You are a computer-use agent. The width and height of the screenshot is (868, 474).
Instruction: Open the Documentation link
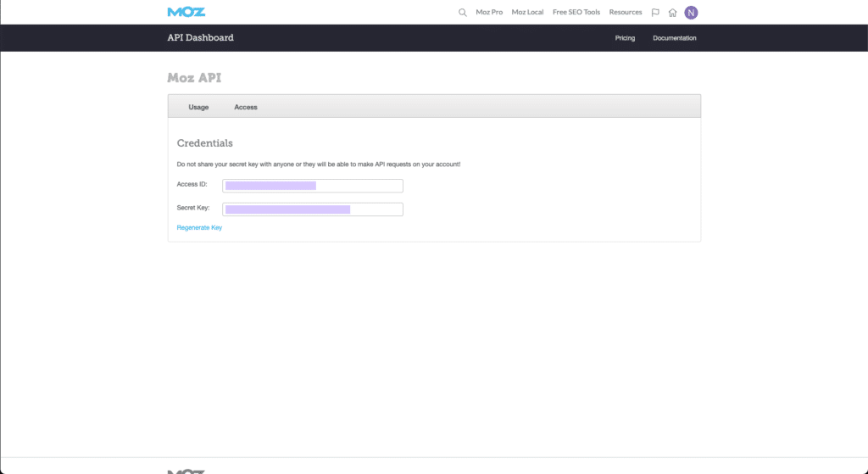(674, 38)
